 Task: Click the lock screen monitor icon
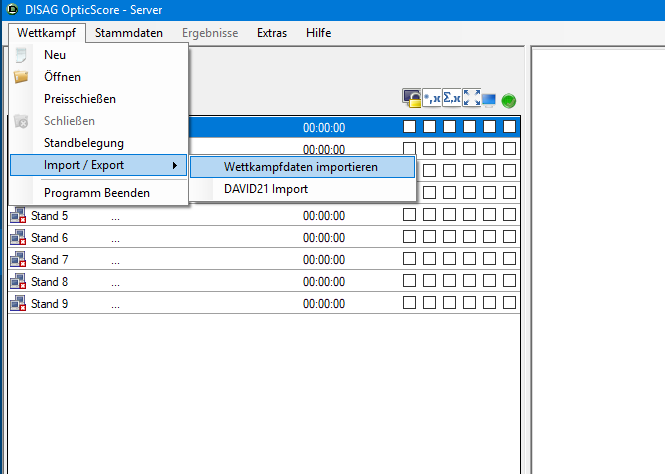coord(411,98)
